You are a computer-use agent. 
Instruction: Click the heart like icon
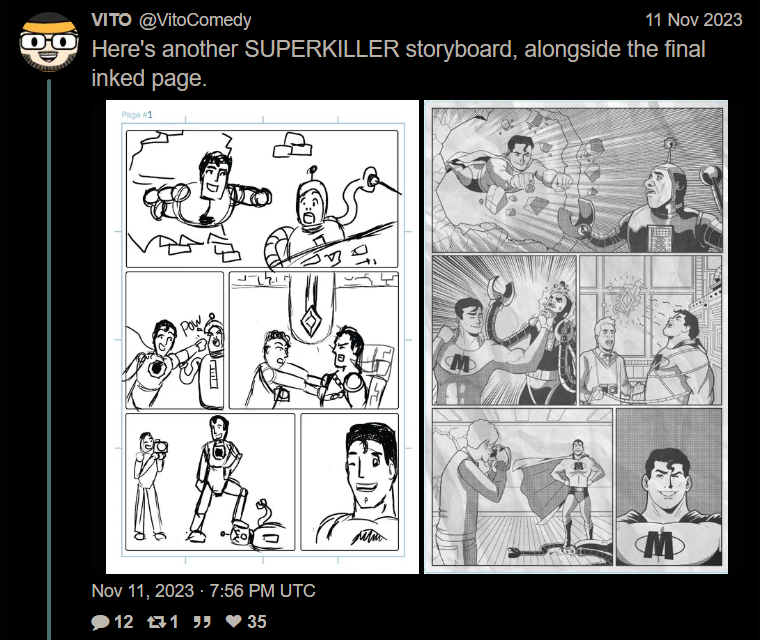click(x=234, y=621)
